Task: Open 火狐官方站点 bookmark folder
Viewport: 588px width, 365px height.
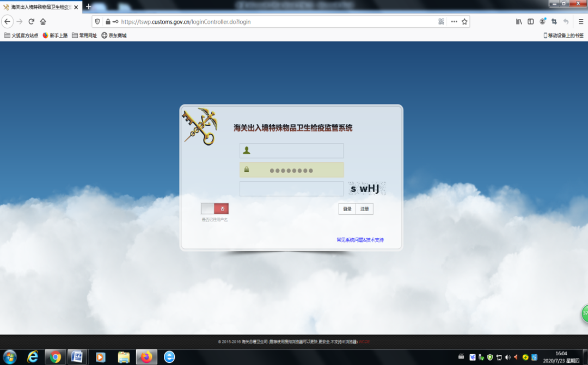Action: pyautogui.click(x=21, y=35)
